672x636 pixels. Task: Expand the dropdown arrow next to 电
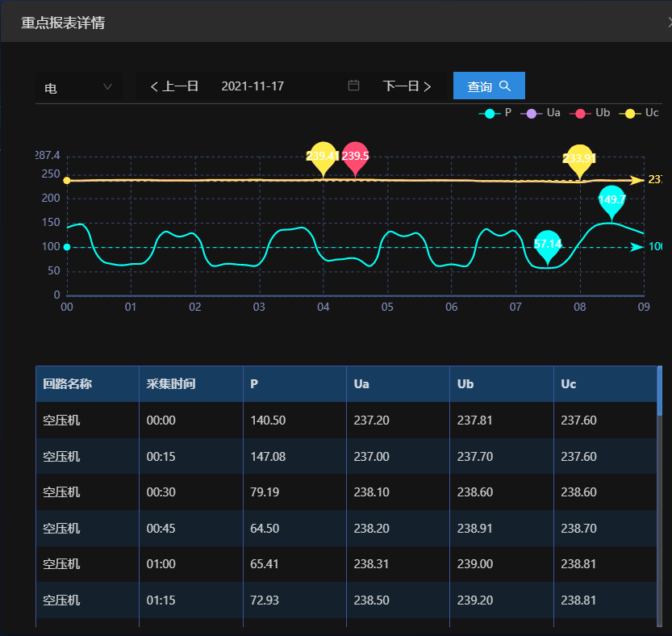pyautogui.click(x=108, y=86)
